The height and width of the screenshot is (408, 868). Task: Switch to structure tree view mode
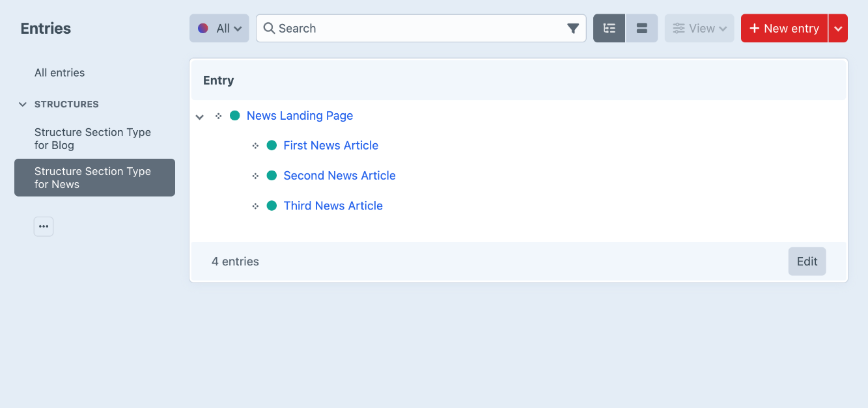click(x=609, y=29)
